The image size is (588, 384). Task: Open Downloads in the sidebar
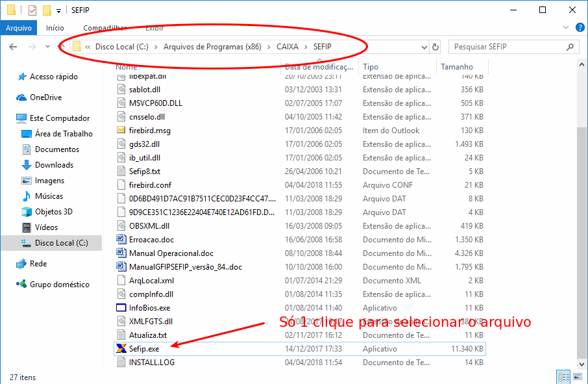54,165
